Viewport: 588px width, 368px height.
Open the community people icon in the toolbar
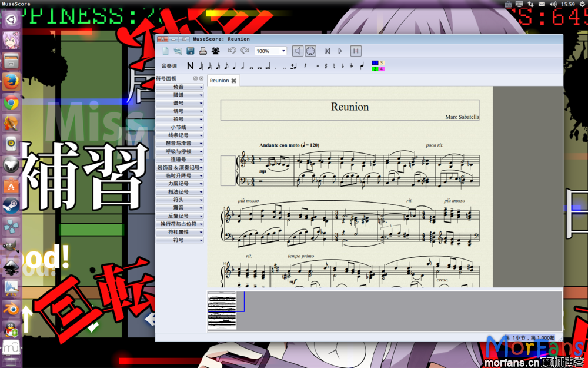(216, 51)
